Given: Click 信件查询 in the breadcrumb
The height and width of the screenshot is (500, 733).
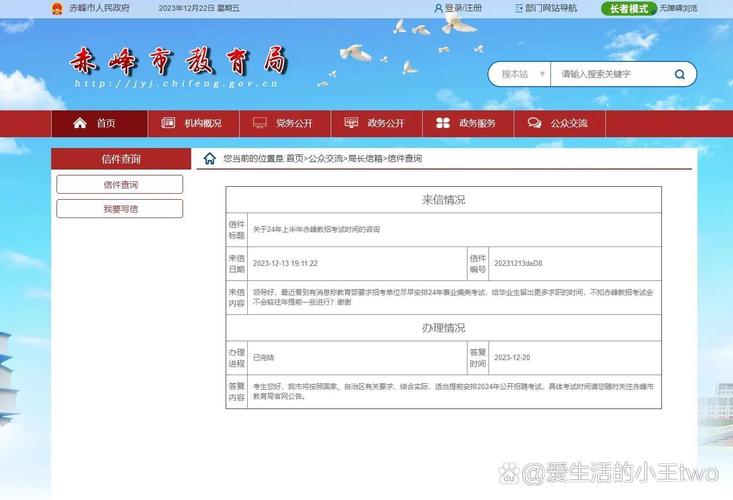Looking at the screenshot, I should coord(405,158).
